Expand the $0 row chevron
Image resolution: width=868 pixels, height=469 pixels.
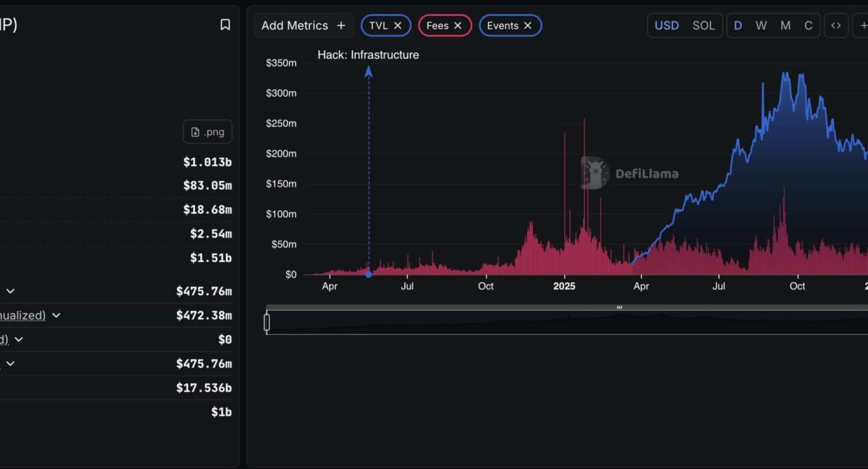(19, 340)
